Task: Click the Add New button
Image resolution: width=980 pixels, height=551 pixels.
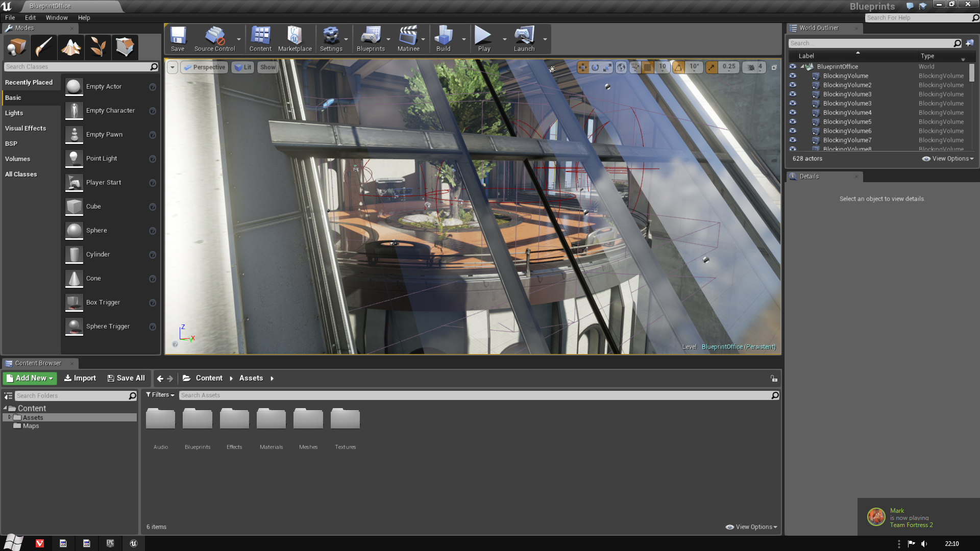Action: click(30, 378)
